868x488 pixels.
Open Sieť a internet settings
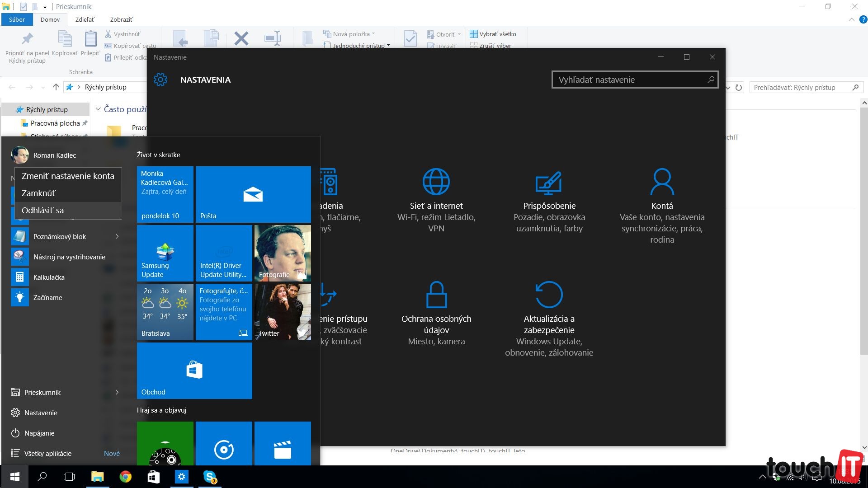coord(436,206)
